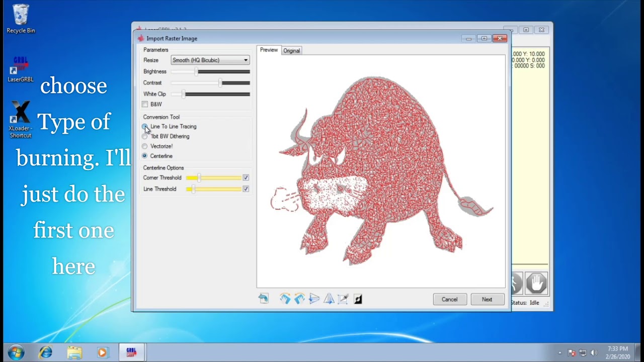
Task: Rotate the image counter-clockwise
Action: 299,299
